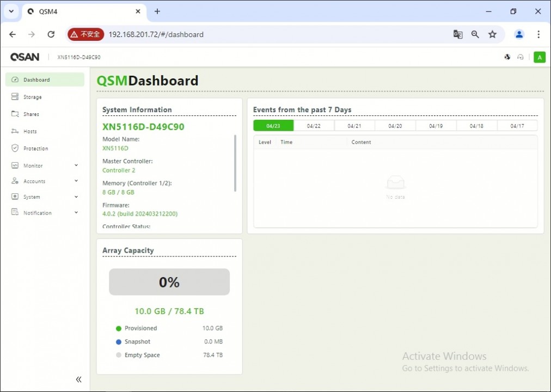551x392 pixels.
Task: Expand the Notification submenu arrow
Action: click(76, 213)
